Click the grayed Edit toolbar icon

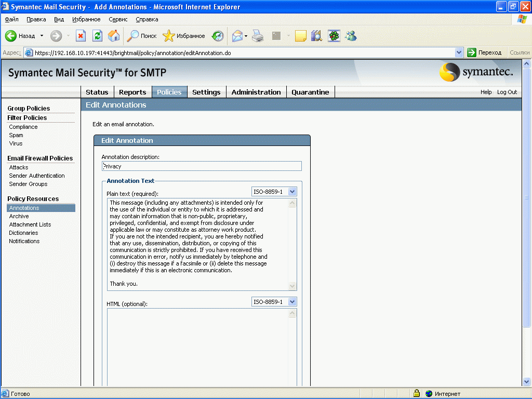click(276, 36)
